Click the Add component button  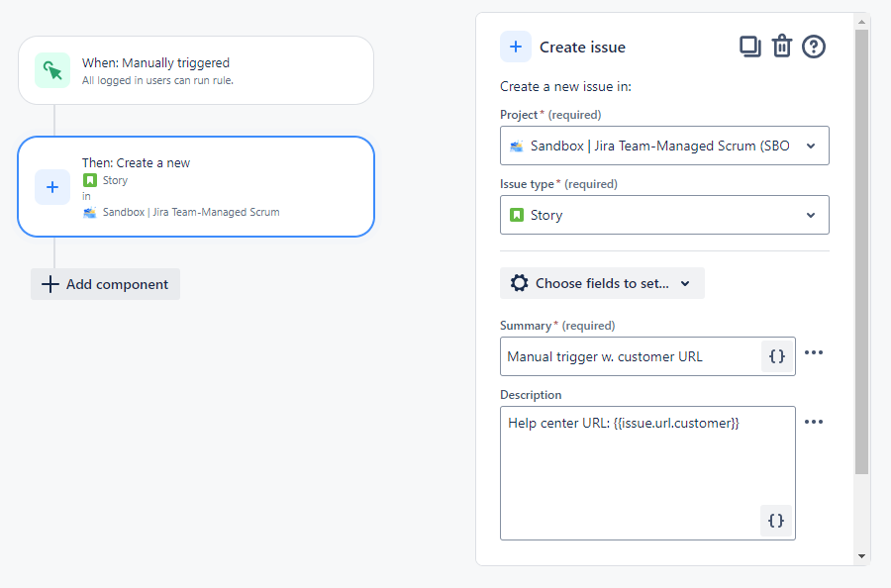(x=105, y=284)
